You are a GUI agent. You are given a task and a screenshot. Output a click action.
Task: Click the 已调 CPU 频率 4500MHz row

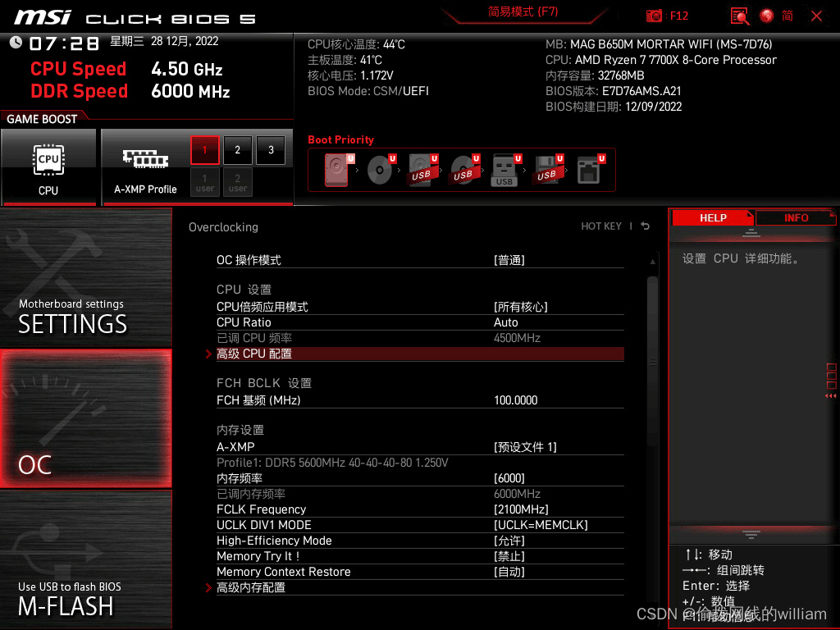pyautogui.click(x=420, y=338)
